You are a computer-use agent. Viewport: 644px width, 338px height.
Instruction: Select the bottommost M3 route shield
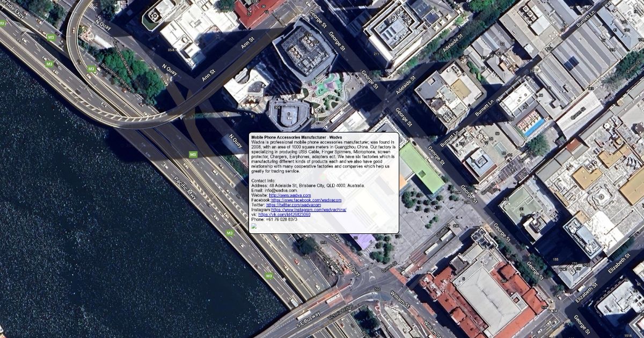point(269,276)
